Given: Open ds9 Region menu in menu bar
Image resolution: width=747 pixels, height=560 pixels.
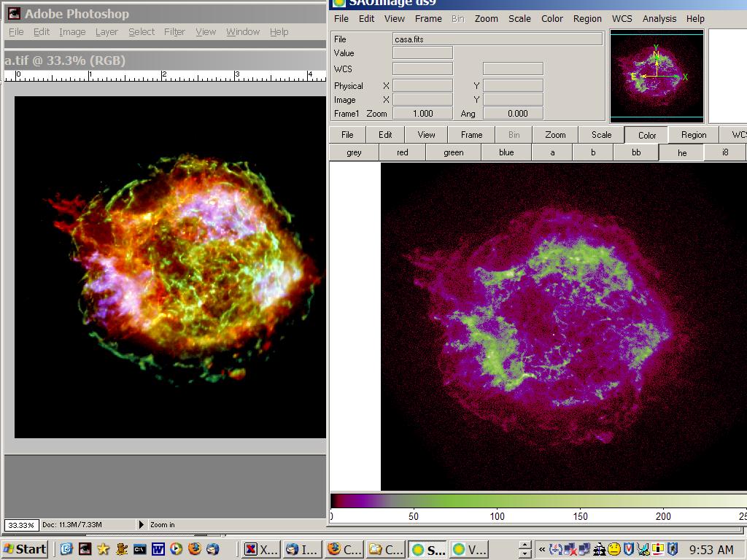Looking at the screenshot, I should click(587, 18).
